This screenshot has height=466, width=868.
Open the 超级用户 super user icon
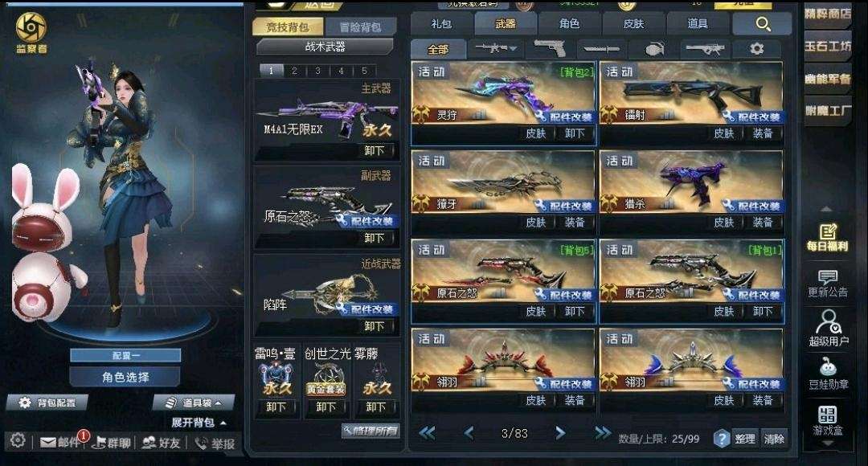coord(828,329)
